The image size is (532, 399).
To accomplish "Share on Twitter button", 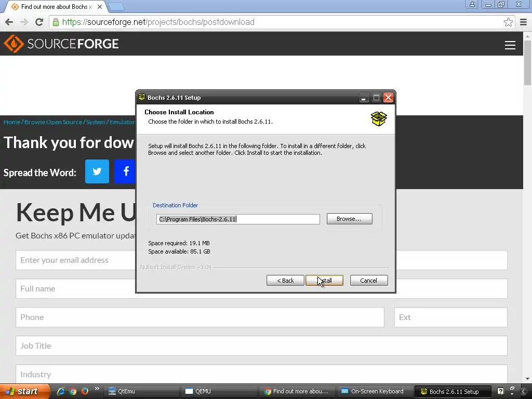I will [97, 171].
